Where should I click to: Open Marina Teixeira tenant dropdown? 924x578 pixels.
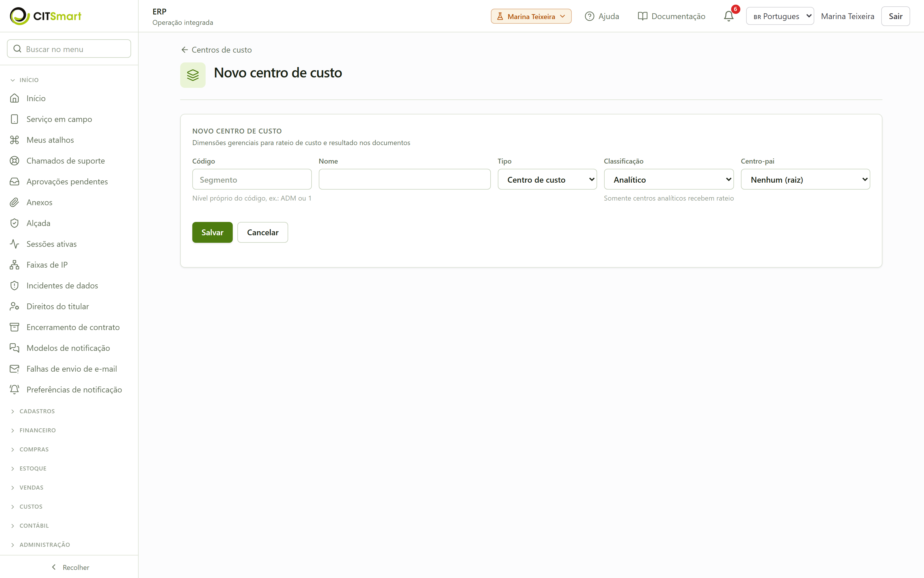pyautogui.click(x=531, y=16)
